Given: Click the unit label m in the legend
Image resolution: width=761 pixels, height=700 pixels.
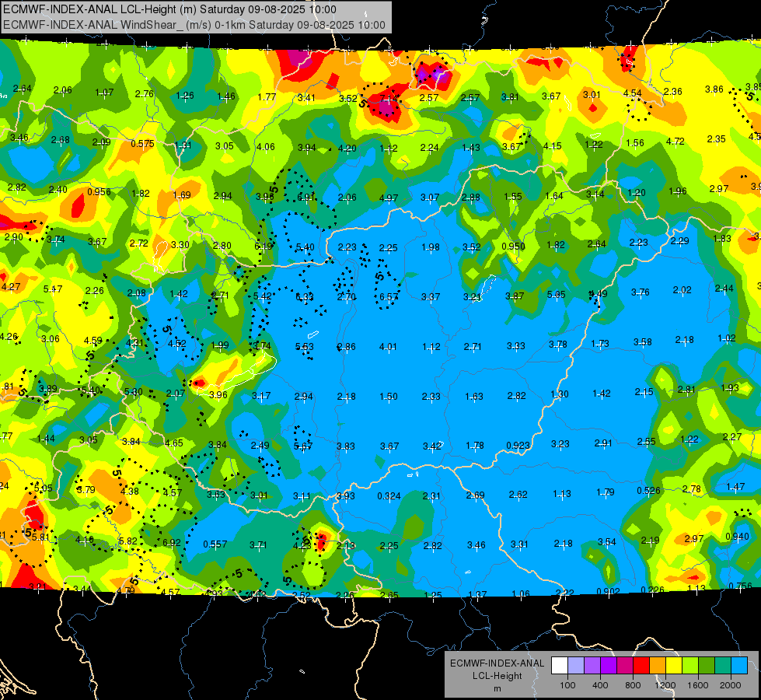Looking at the screenshot, I should point(497,688).
